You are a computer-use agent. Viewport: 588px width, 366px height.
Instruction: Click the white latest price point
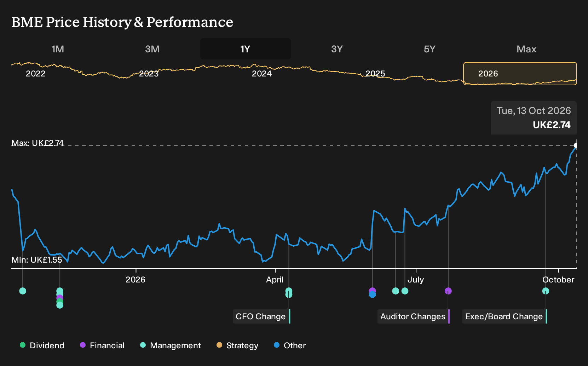click(x=576, y=145)
